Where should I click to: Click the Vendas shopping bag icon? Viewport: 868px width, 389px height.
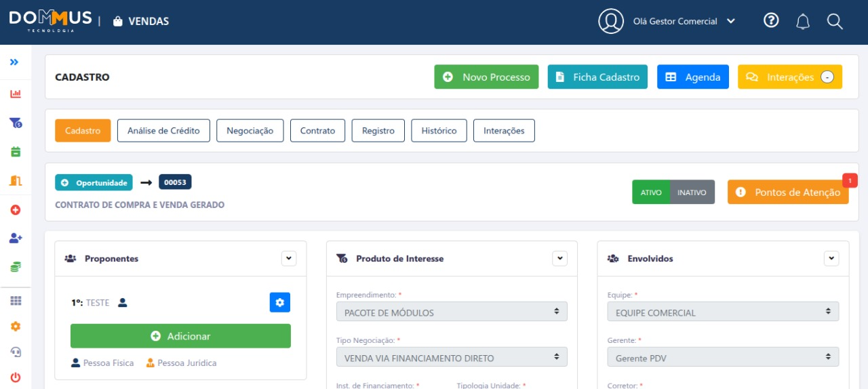[x=118, y=22]
